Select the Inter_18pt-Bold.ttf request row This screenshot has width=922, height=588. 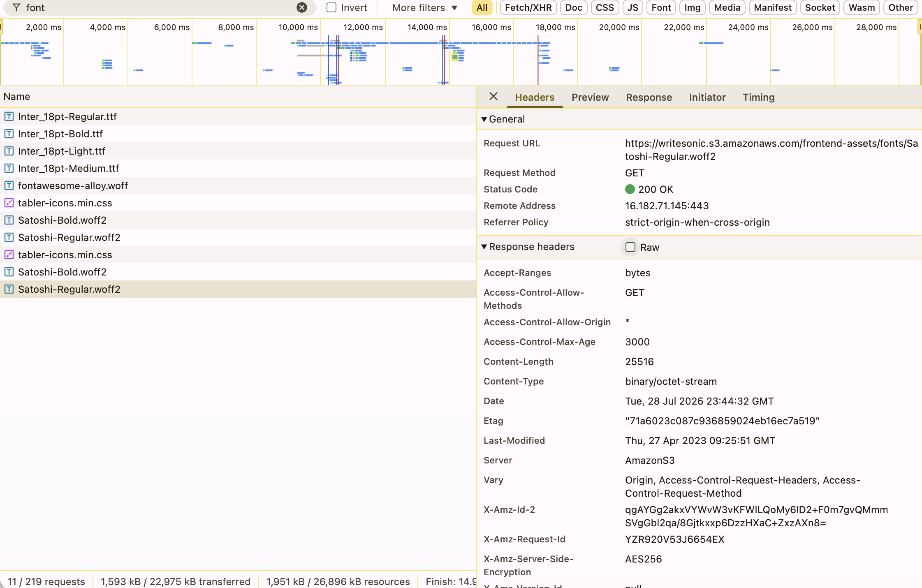(x=238, y=134)
